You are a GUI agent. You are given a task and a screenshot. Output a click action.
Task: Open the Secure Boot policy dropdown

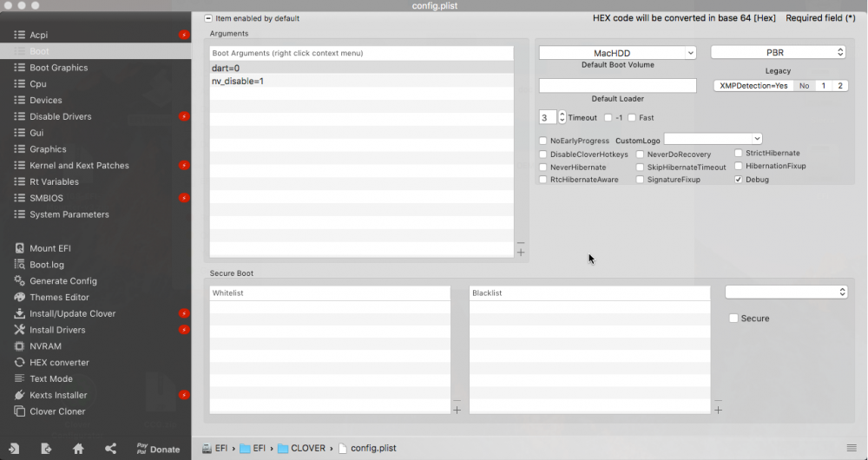point(786,292)
